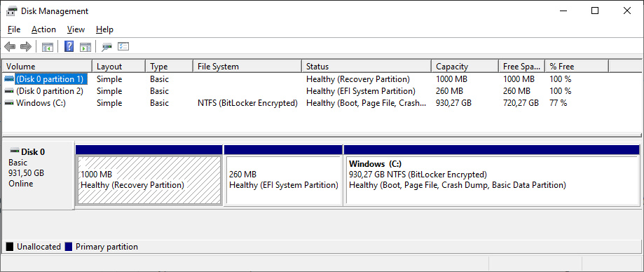Click the 720,27 GB free space cell

(x=521, y=103)
